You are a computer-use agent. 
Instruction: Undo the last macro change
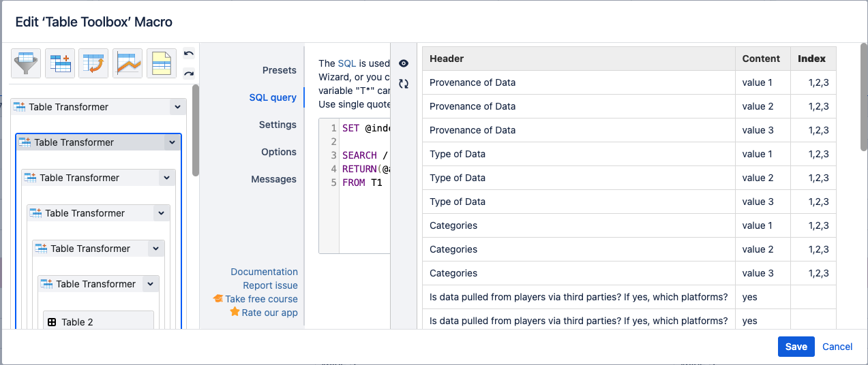pos(189,54)
